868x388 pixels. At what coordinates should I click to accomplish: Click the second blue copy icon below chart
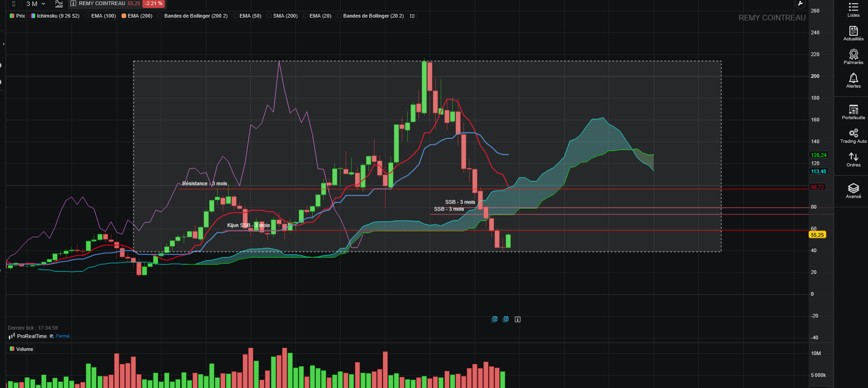pos(506,319)
